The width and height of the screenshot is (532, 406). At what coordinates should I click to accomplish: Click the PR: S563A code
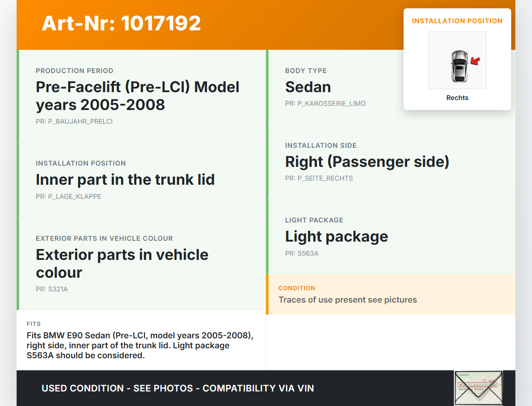(301, 254)
